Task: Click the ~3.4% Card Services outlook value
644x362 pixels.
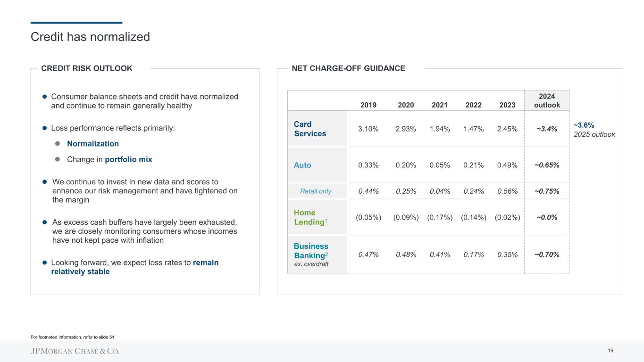Action: tap(547, 129)
